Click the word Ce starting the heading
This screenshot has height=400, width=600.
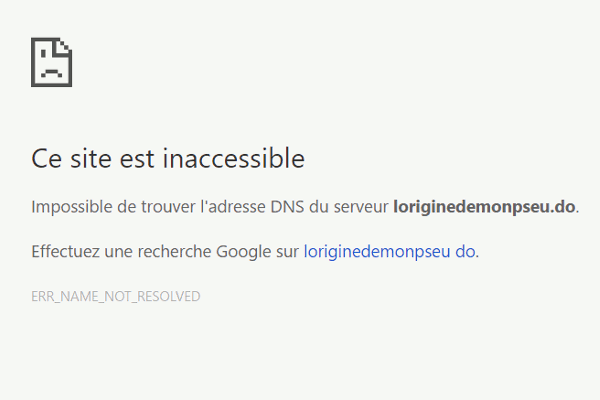tap(46, 158)
